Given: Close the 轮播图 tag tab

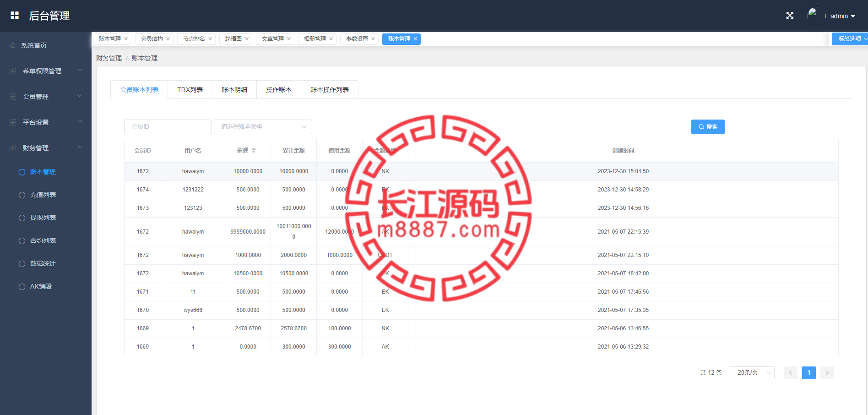Looking at the screenshot, I should (247, 39).
